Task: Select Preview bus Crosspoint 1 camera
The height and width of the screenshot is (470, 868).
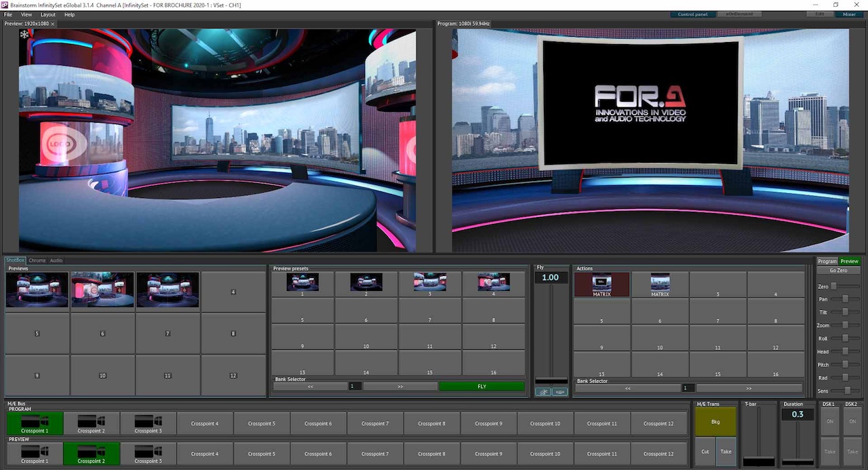Action: coord(35,454)
